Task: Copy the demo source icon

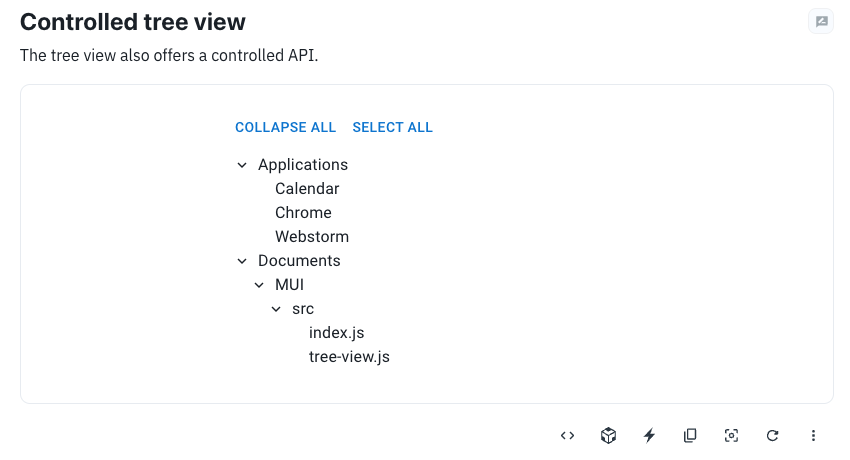Action: 690,435
